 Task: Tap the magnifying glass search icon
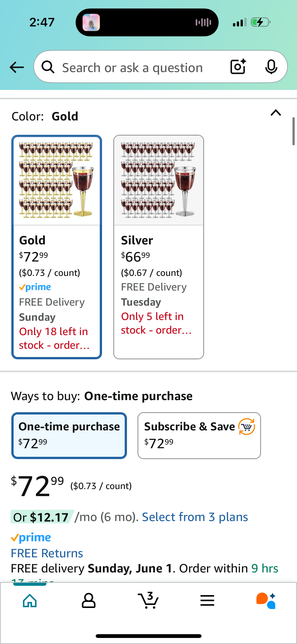pyautogui.click(x=48, y=67)
